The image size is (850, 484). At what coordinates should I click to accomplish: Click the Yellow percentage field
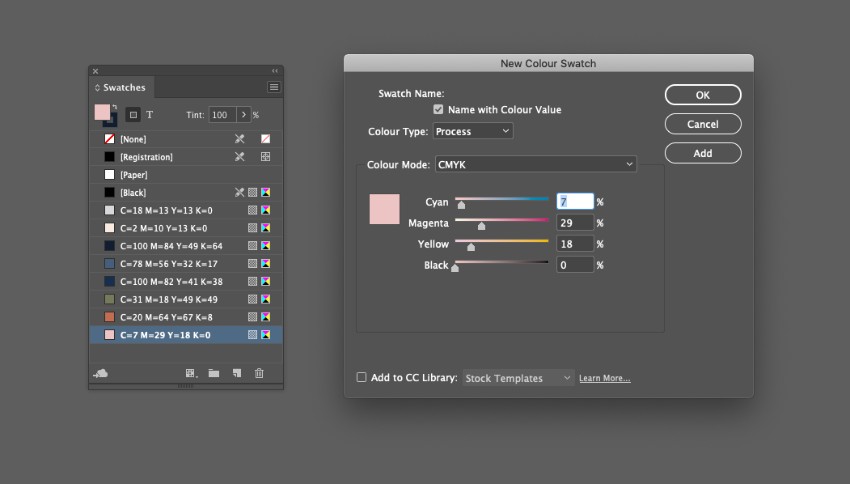click(x=575, y=244)
